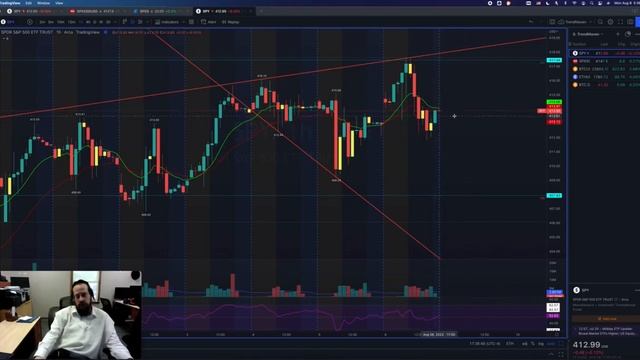Screen dimensions: 640x360
Task: Click the teal price label near chart top
Action: [x=554, y=60]
